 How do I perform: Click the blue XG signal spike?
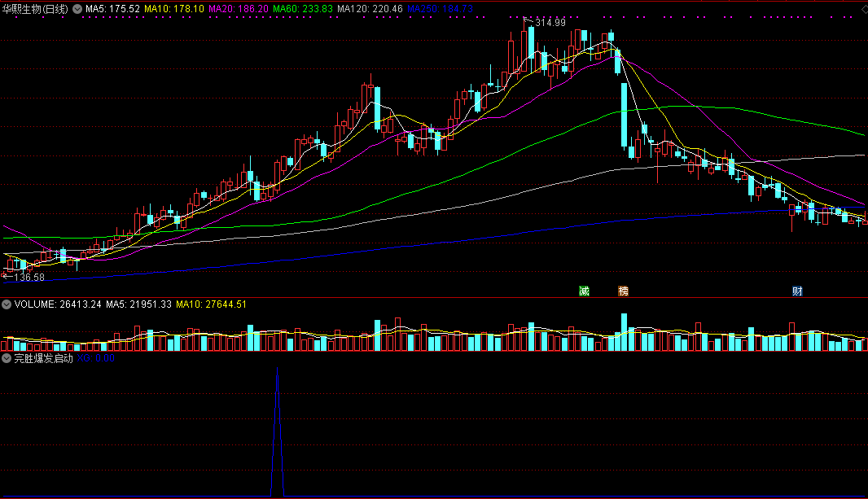click(278, 431)
